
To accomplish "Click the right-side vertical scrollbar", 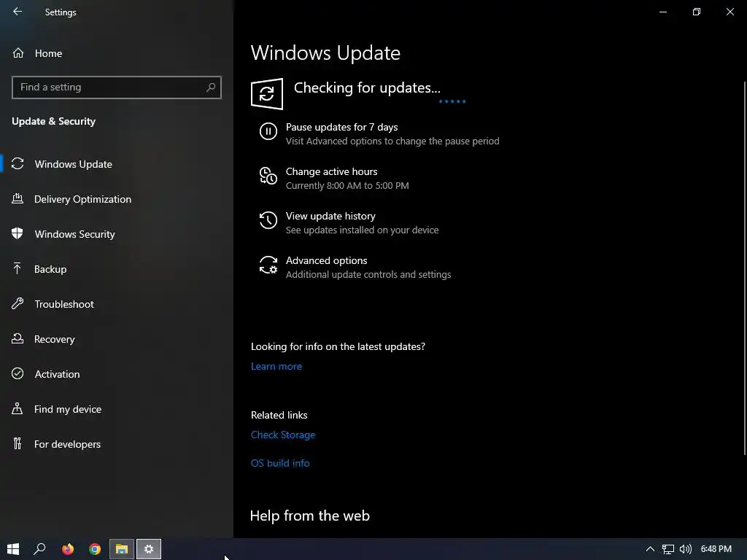I will click(x=745, y=268).
